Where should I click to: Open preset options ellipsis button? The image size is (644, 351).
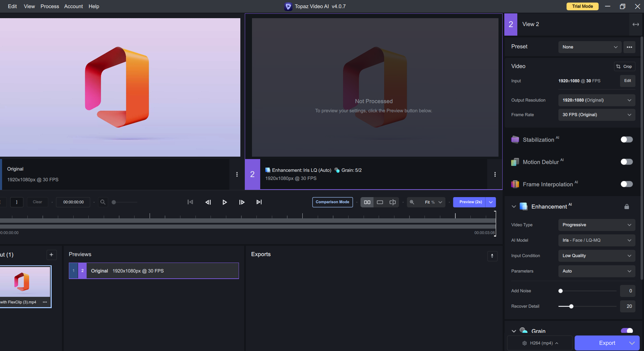[629, 47]
